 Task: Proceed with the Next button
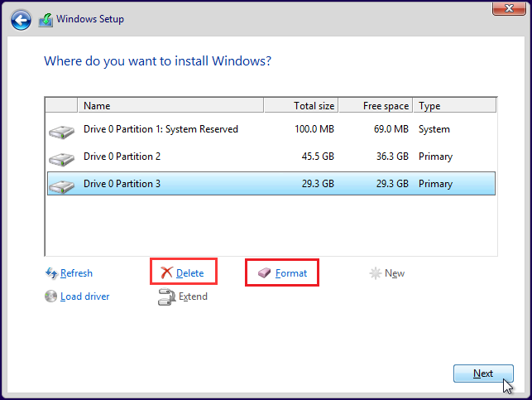click(x=483, y=373)
